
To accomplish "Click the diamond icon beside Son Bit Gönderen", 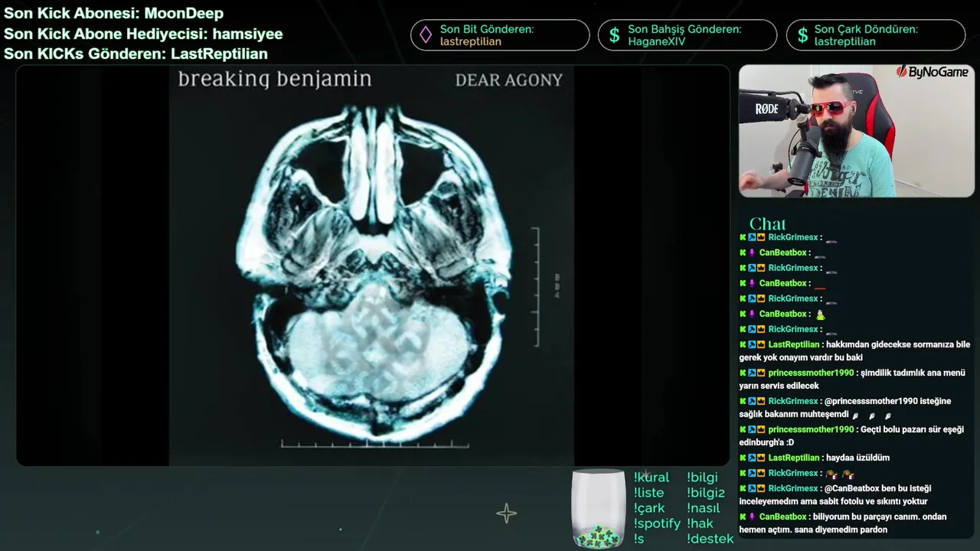I will pos(425,35).
